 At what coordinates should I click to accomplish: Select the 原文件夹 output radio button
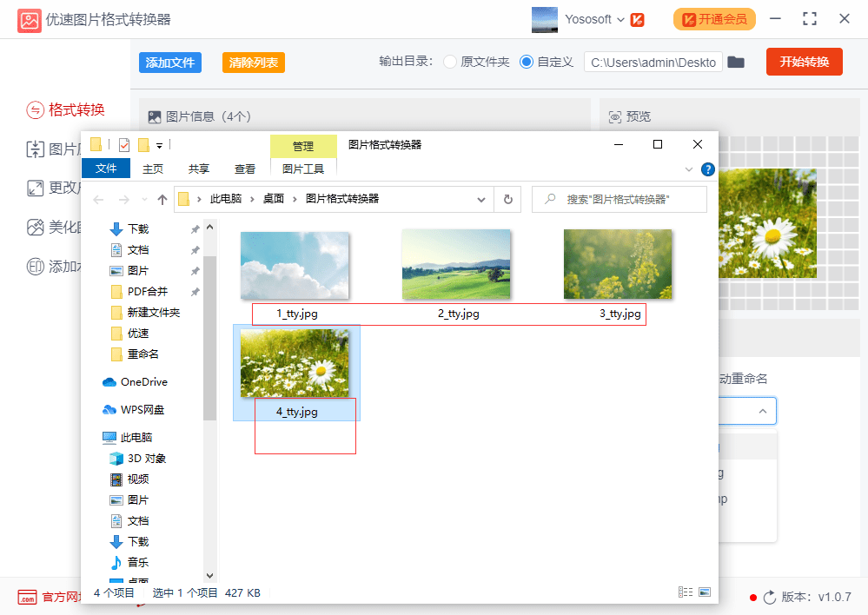pos(450,62)
